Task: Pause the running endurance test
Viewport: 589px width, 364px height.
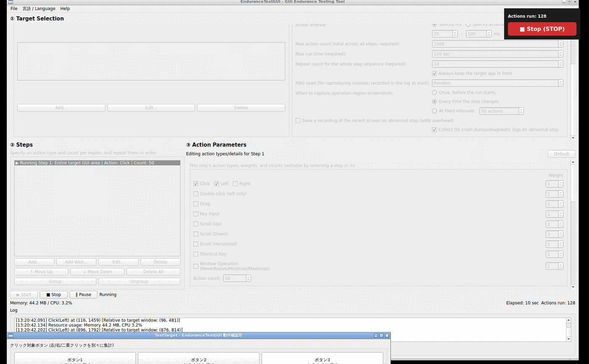Action: point(83,295)
